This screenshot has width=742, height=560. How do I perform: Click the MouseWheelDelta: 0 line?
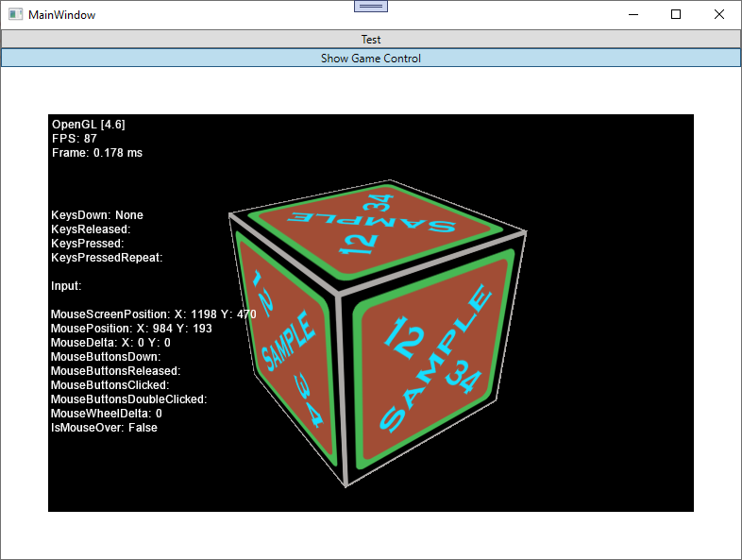click(106, 414)
